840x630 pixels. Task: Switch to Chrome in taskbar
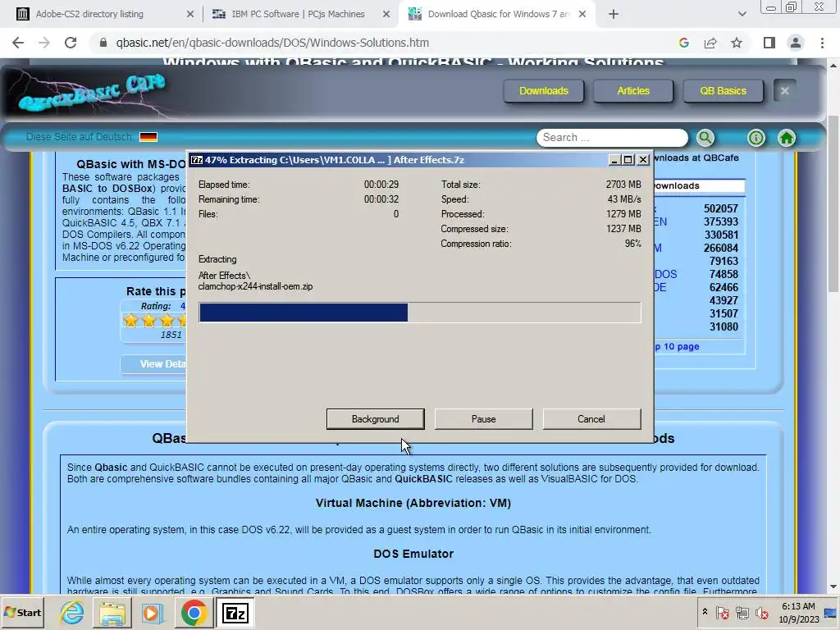coord(194,613)
